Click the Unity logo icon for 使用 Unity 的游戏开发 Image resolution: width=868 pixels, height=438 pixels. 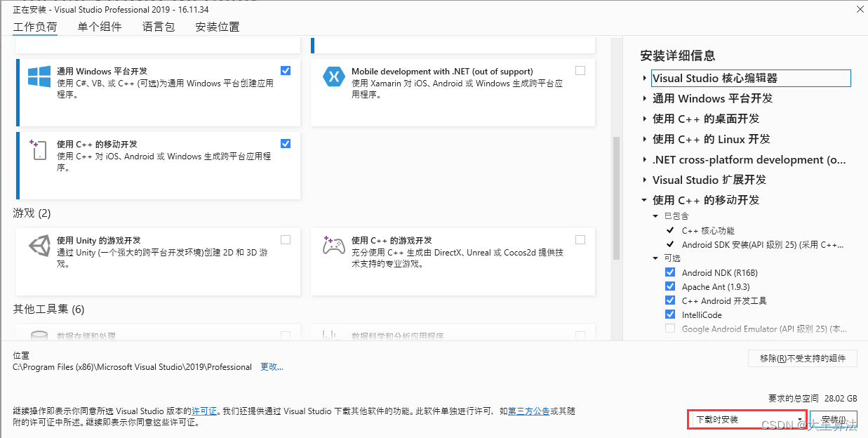[39, 245]
